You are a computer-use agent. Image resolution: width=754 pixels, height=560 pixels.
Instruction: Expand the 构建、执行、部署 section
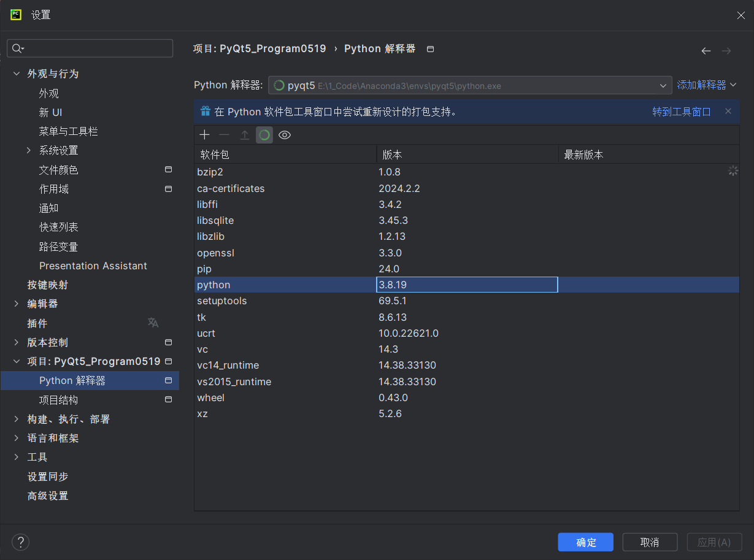tap(16, 419)
